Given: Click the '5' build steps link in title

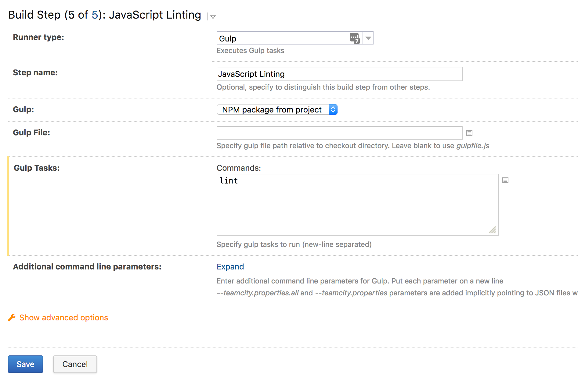Looking at the screenshot, I should 95,15.
